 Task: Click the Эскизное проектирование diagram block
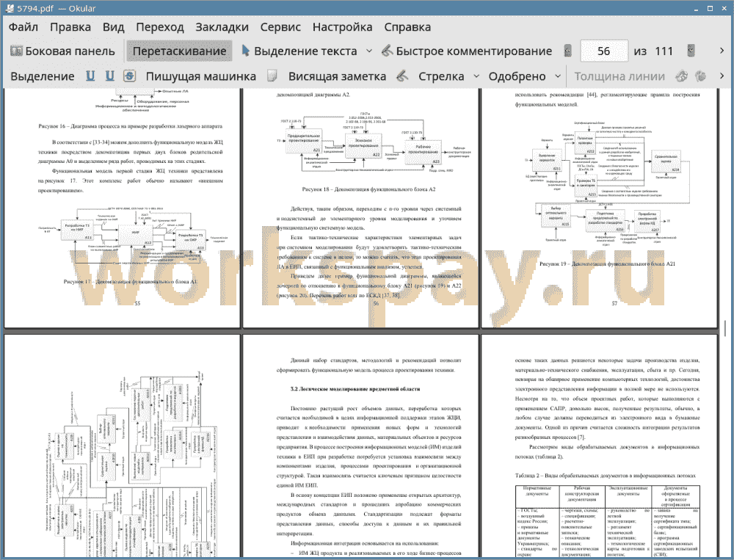(x=363, y=145)
